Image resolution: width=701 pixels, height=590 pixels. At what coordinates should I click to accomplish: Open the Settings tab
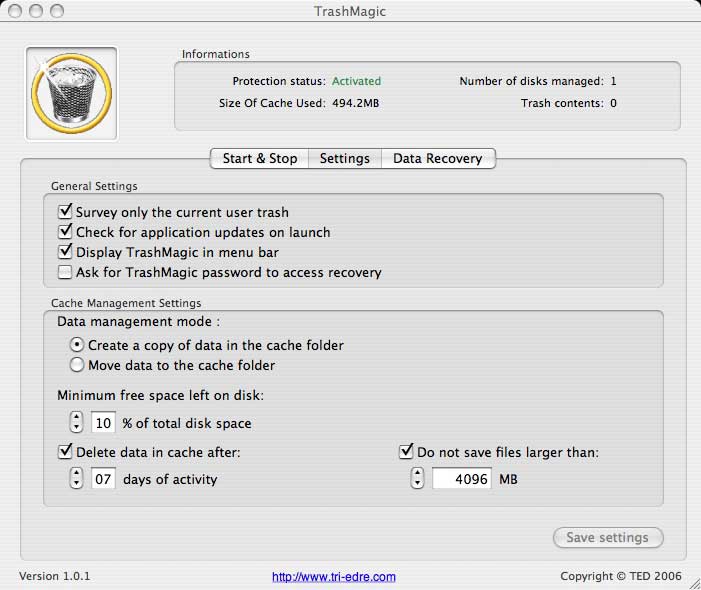[x=345, y=159]
